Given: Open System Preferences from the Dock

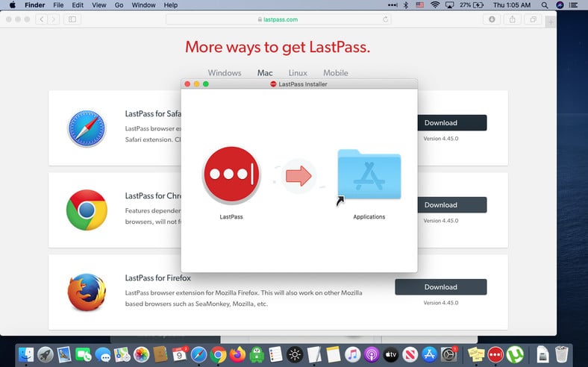Looking at the screenshot, I should pyautogui.click(x=448, y=354).
